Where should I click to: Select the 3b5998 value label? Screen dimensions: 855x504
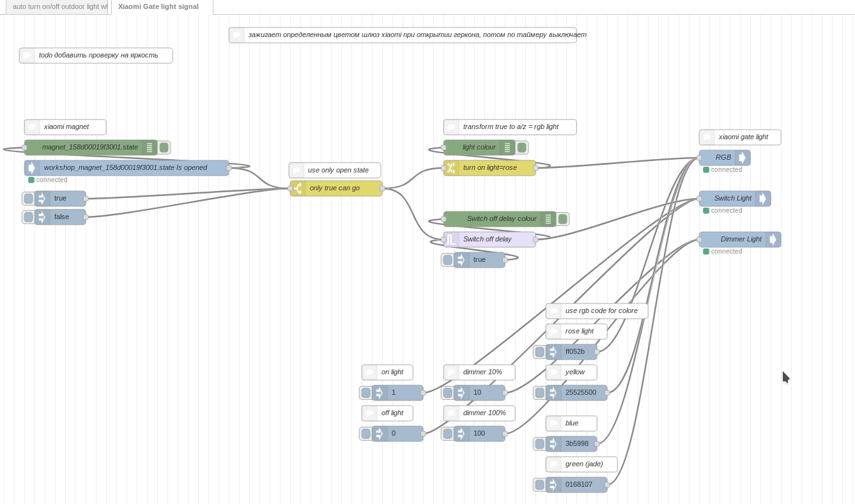click(577, 444)
